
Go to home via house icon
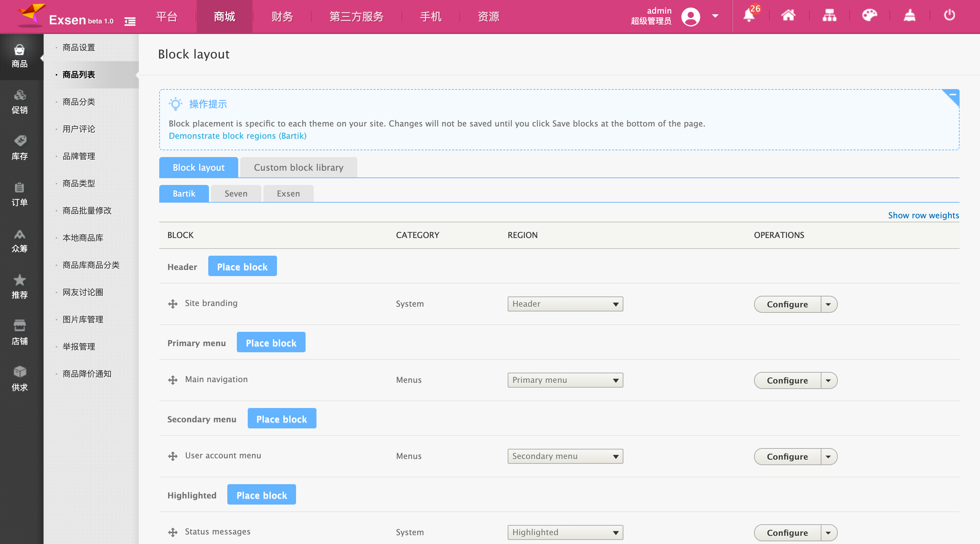pos(788,15)
